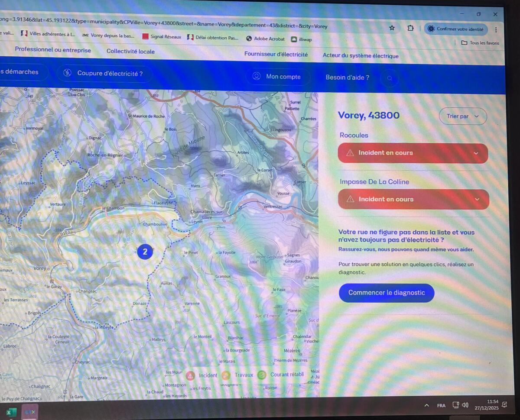Click the green Courant rétabli legend icon

pos(261,375)
